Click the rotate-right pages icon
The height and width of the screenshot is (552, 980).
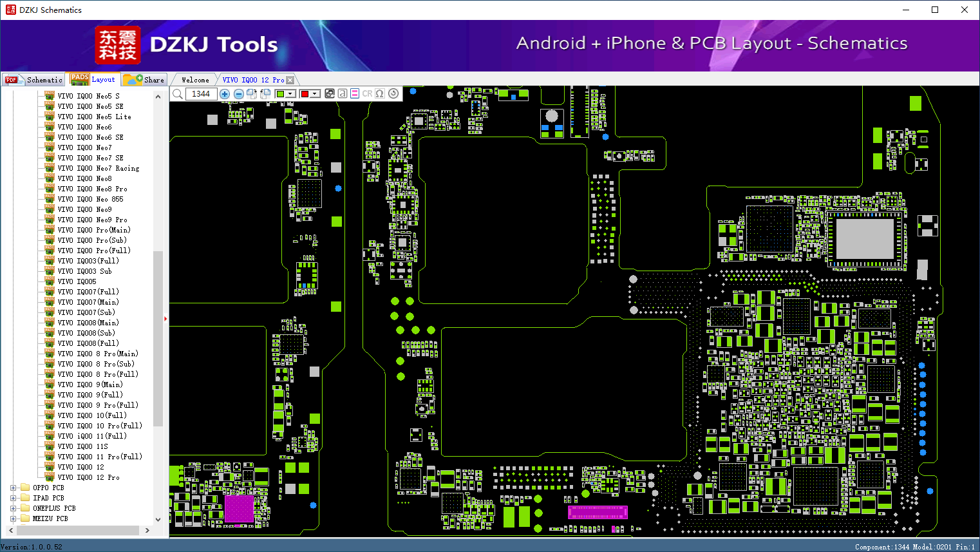pos(252,94)
